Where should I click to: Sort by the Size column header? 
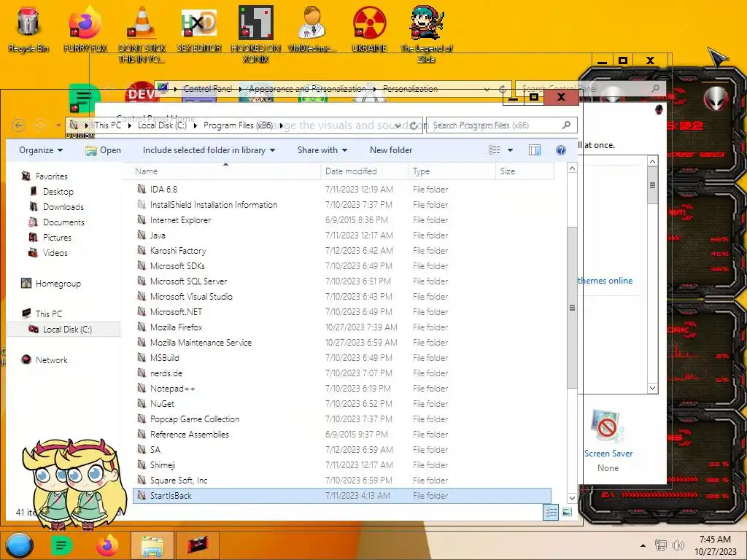click(525, 171)
